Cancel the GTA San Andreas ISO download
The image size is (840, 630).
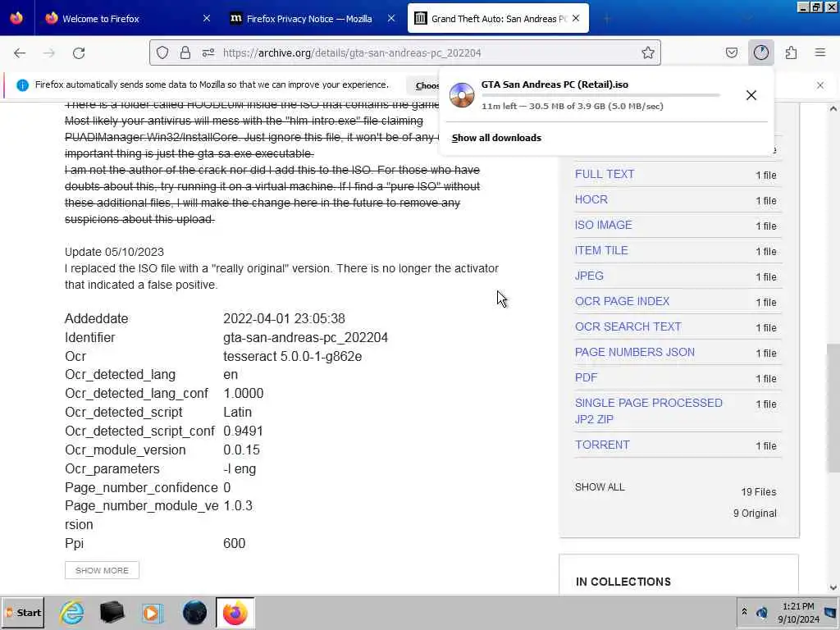pos(751,95)
